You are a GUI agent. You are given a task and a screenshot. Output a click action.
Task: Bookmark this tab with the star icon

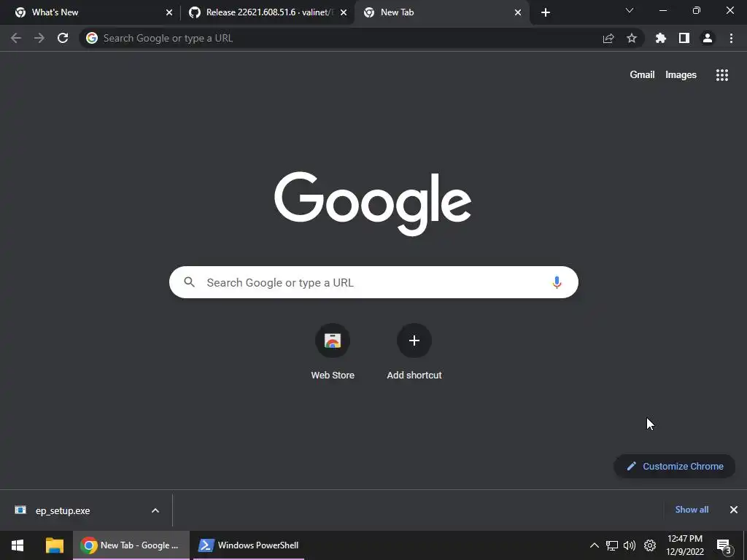[632, 38]
